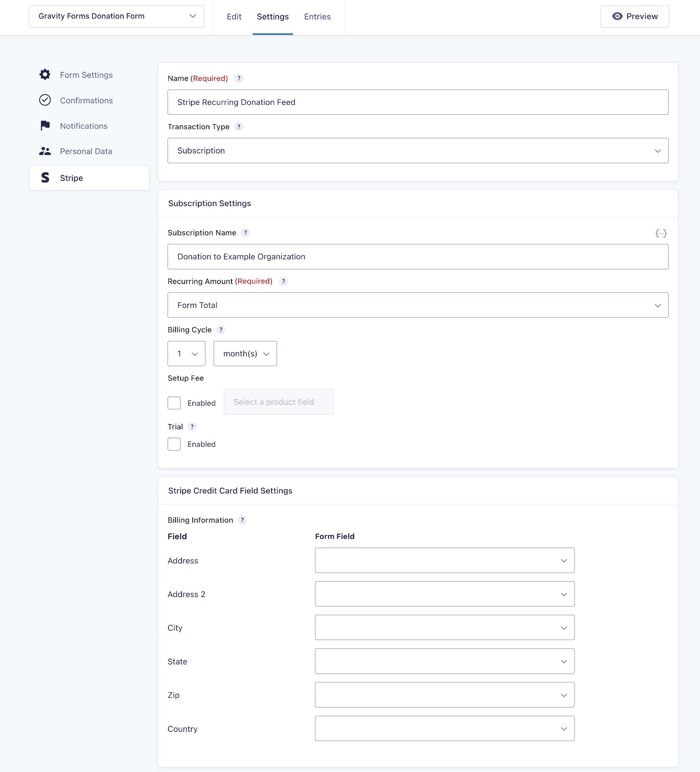Open help tooltip next to Name (Required)
This screenshot has width=700, height=772.
point(239,78)
